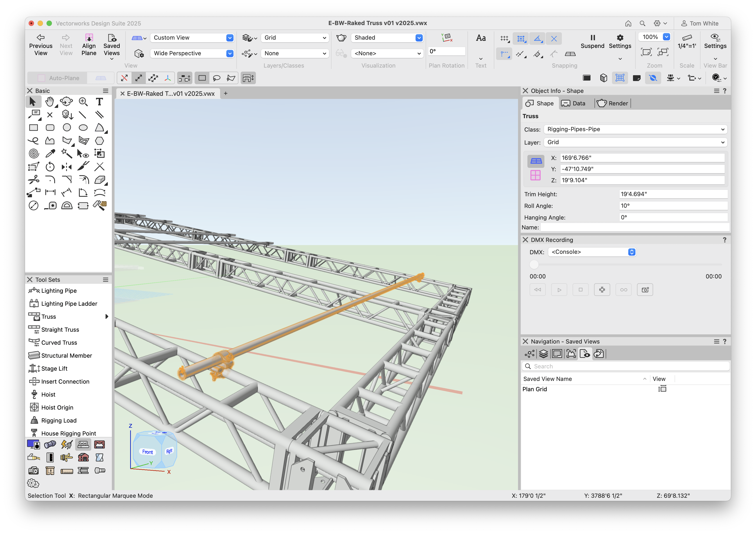The height and width of the screenshot is (534, 756).
Task: Toggle Snap to Object in Snapping
Action: click(521, 38)
